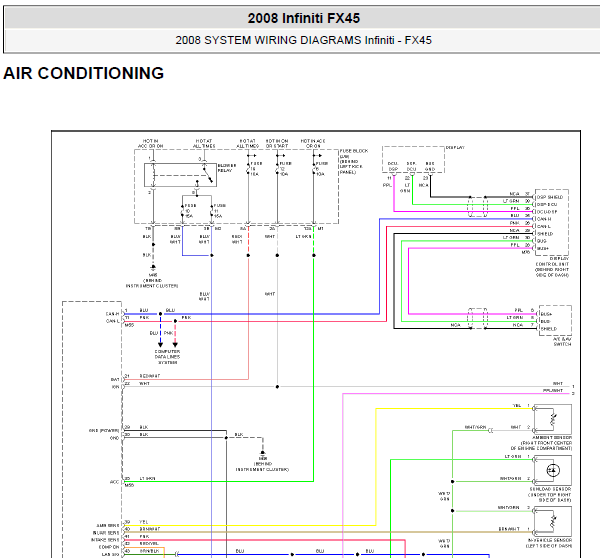
Task: Click the 'SHIELD' pin on A/C & AV switch
Action: point(549,328)
